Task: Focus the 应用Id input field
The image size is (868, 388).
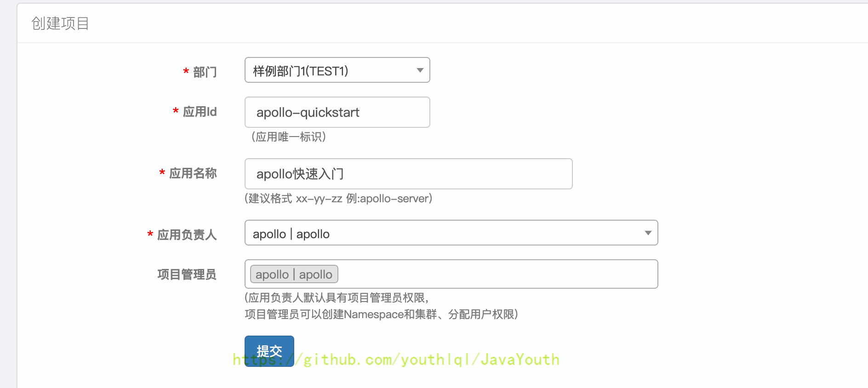Action: point(337,112)
